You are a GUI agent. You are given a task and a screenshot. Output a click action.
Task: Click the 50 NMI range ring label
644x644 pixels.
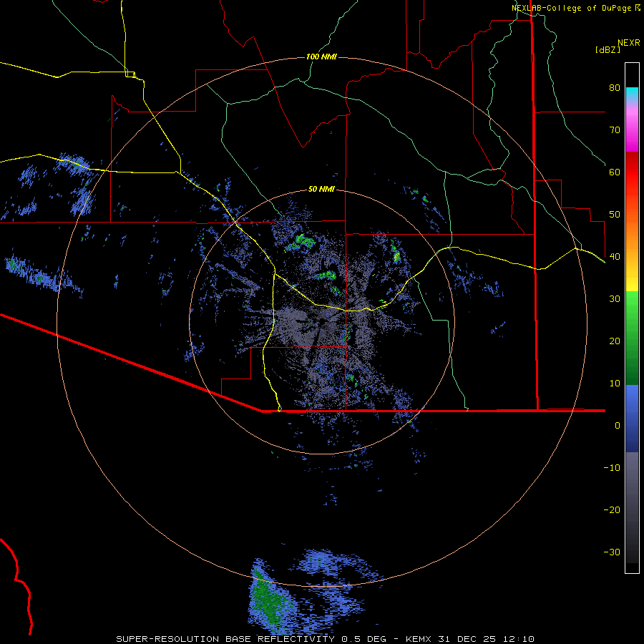[321, 190]
